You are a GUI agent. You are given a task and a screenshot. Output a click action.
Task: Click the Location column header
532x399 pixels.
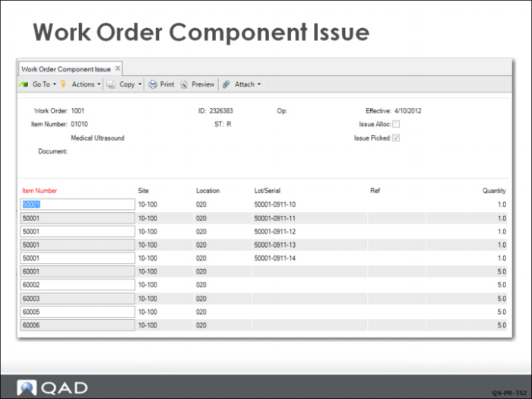click(207, 191)
